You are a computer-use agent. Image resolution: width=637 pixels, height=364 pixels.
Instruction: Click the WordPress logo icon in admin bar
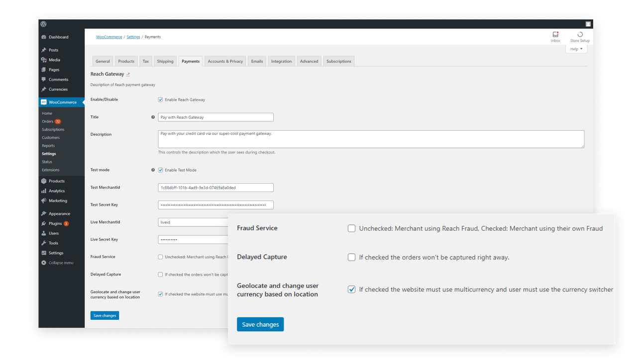pyautogui.click(x=44, y=24)
